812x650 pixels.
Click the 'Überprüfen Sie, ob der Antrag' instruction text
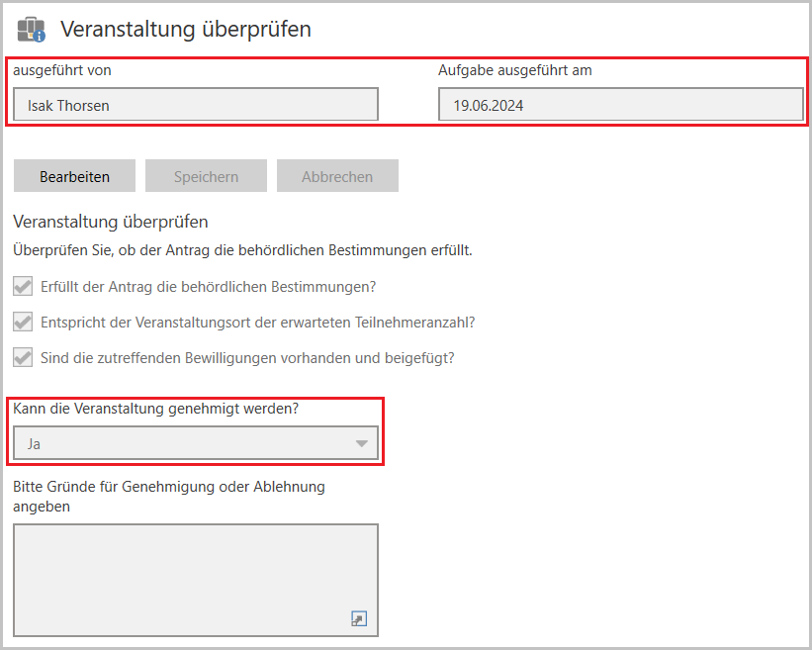pos(242,250)
